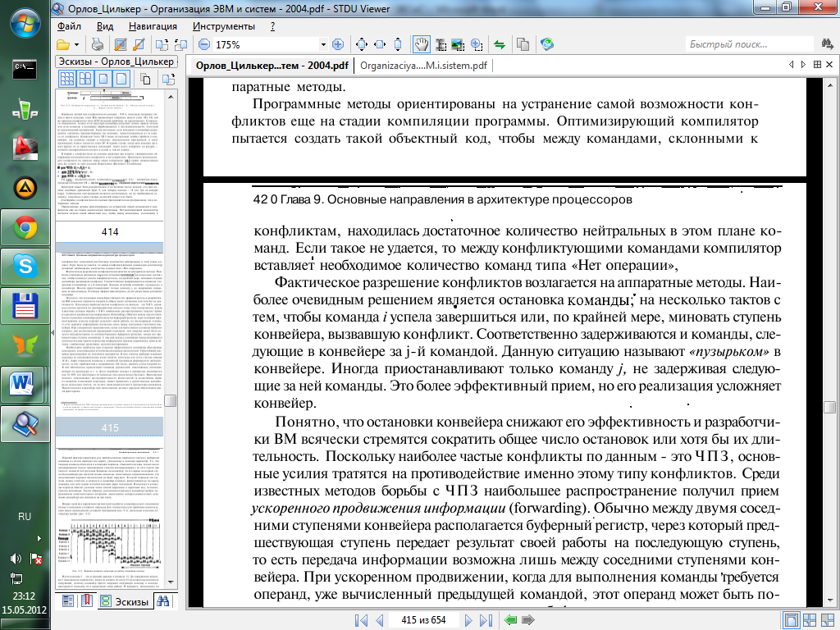Activate the Select Image tool

coord(458,44)
